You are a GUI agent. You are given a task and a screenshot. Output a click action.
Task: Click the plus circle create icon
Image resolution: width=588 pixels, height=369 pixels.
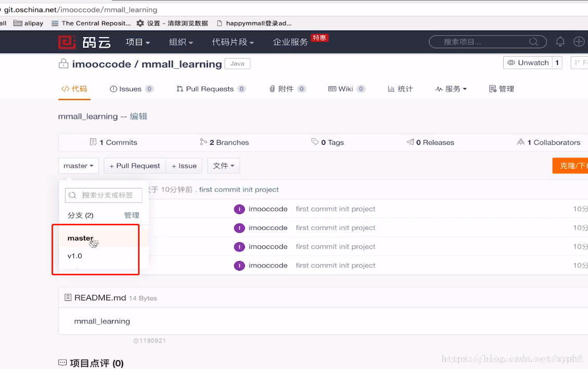579,42
